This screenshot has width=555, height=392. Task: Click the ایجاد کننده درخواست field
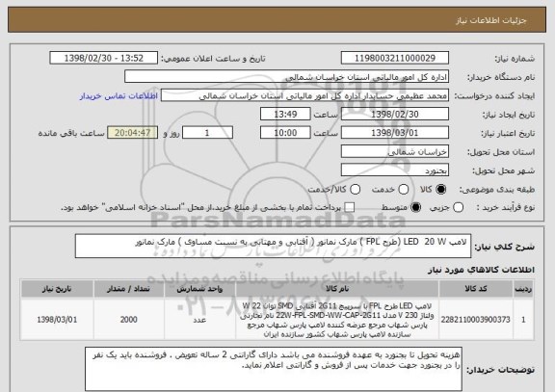click(304, 96)
